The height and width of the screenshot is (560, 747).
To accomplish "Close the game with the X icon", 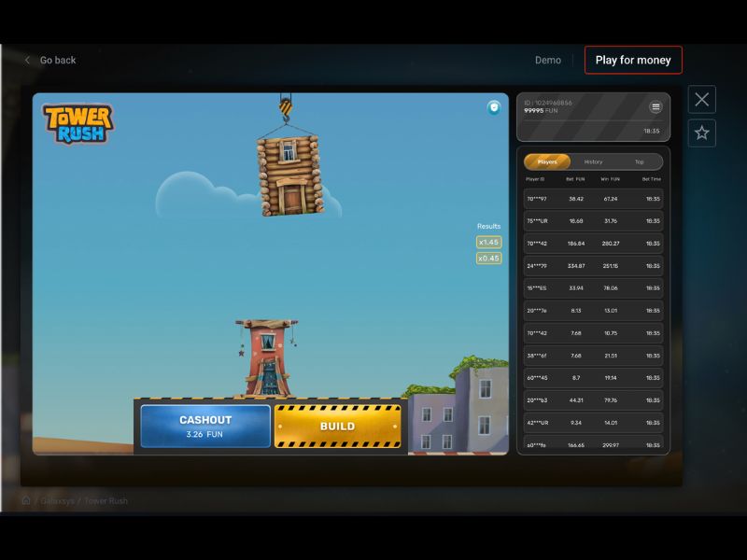I will tap(702, 99).
